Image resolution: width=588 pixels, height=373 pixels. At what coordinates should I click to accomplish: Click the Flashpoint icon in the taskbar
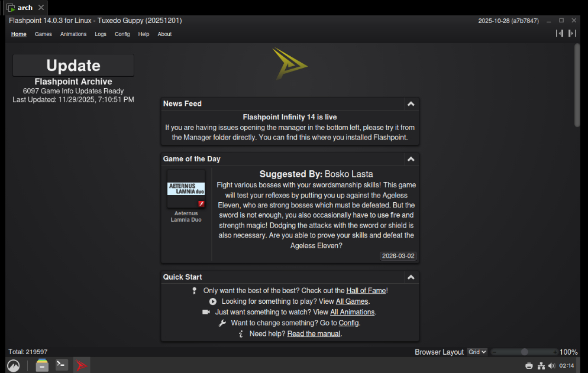pyautogui.click(x=82, y=365)
